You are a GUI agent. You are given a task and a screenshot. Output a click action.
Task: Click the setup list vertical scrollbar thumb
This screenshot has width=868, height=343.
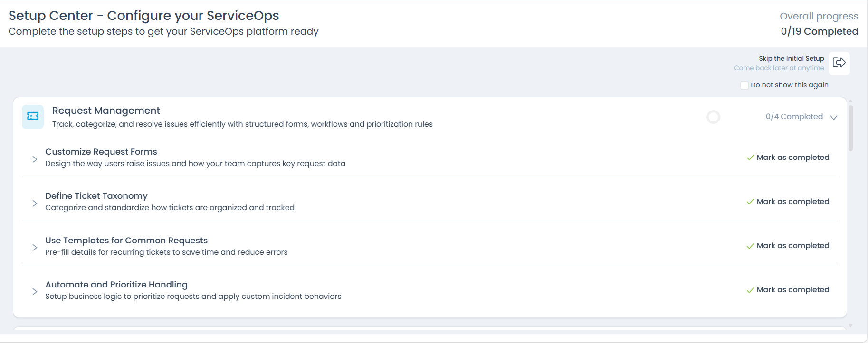click(x=850, y=128)
